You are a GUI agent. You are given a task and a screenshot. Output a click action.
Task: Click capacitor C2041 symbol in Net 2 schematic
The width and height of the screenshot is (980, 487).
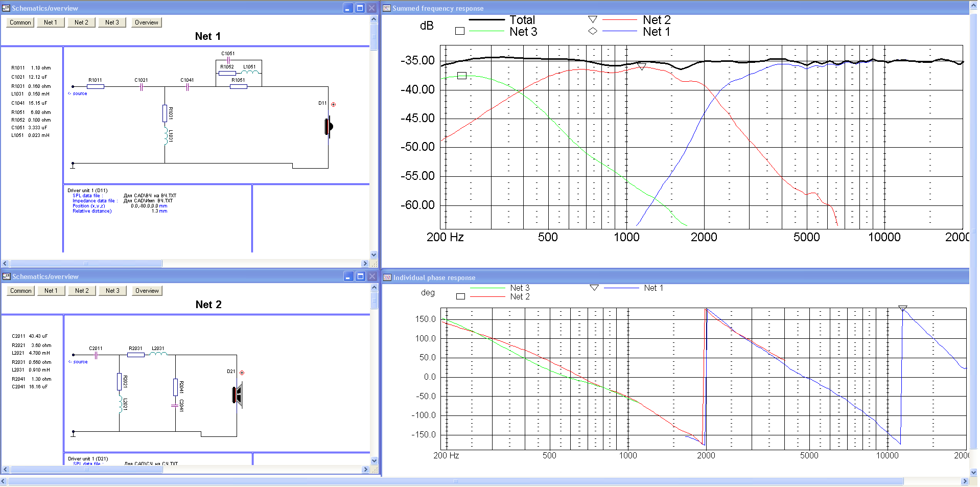pyautogui.click(x=175, y=405)
